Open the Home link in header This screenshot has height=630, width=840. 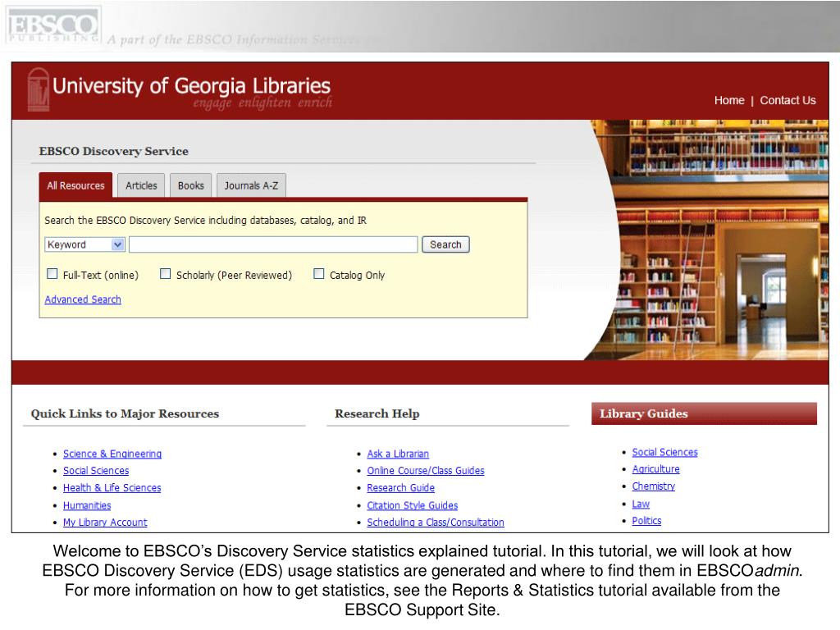click(729, 100)
